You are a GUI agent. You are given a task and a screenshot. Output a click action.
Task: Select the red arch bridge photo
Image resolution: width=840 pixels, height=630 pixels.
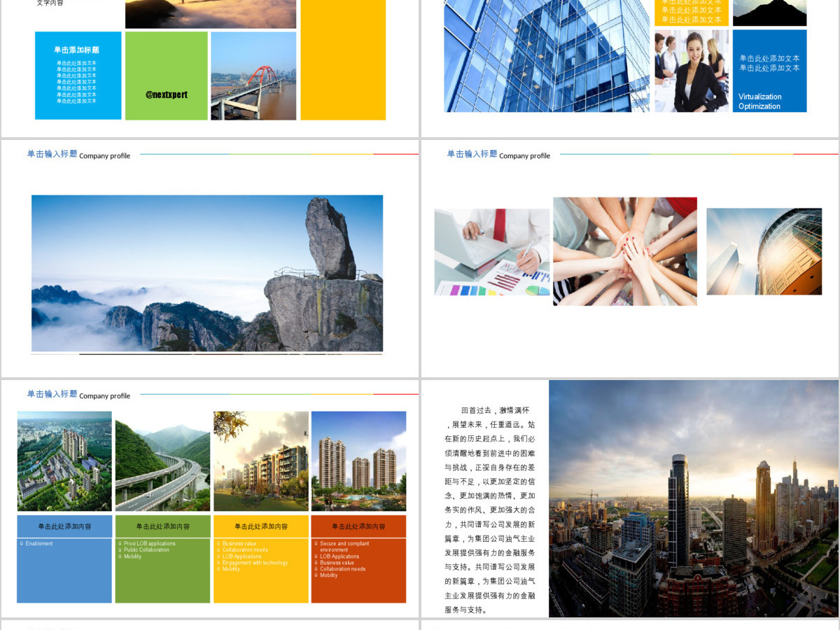pos(253,76)
